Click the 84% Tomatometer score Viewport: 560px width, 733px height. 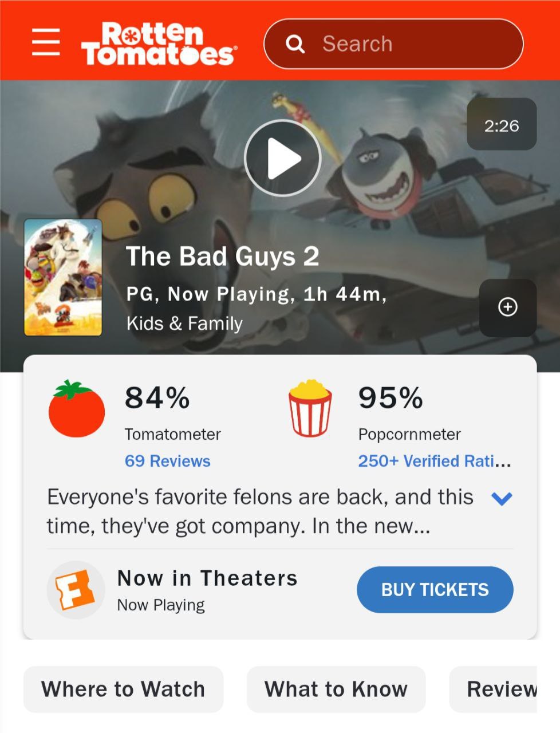(x=157, y=397)
